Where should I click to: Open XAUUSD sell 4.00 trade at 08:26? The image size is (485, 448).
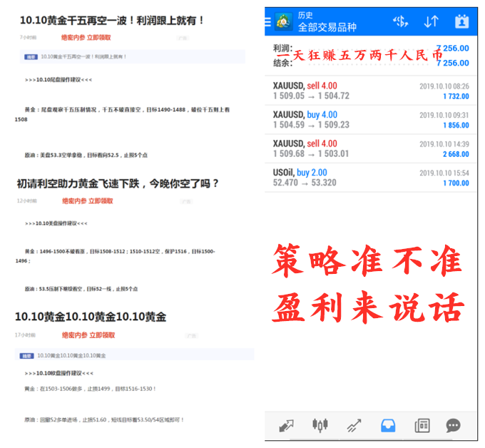[370, 91]
